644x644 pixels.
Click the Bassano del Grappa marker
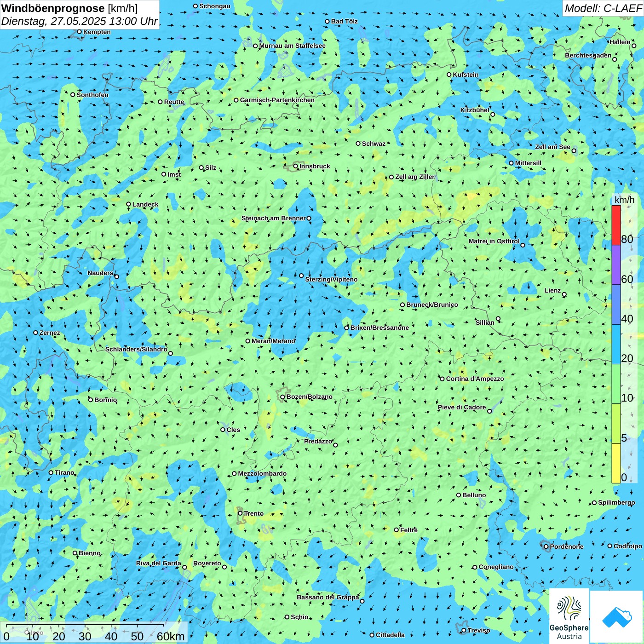pyautogui.click(x=362, y=601)
